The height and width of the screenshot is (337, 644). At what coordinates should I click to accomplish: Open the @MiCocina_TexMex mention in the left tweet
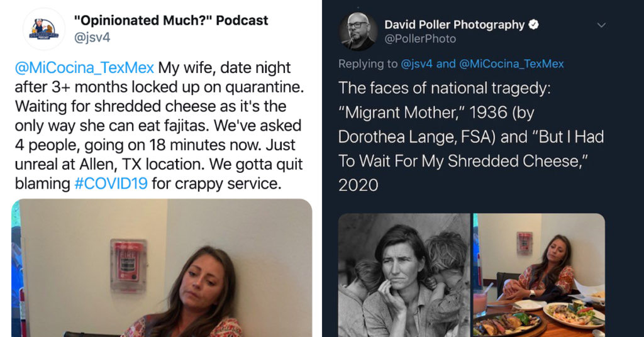(x=84, y=67)
